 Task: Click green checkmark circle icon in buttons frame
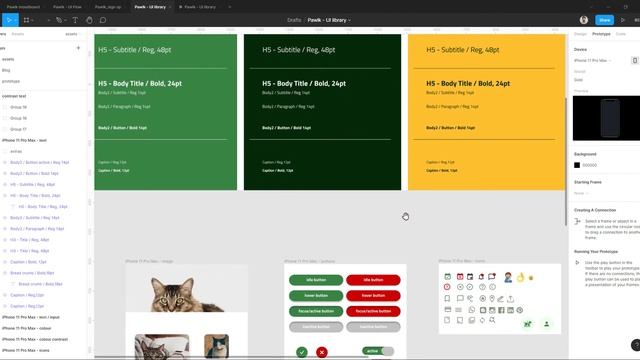click(x=302, y=352)
